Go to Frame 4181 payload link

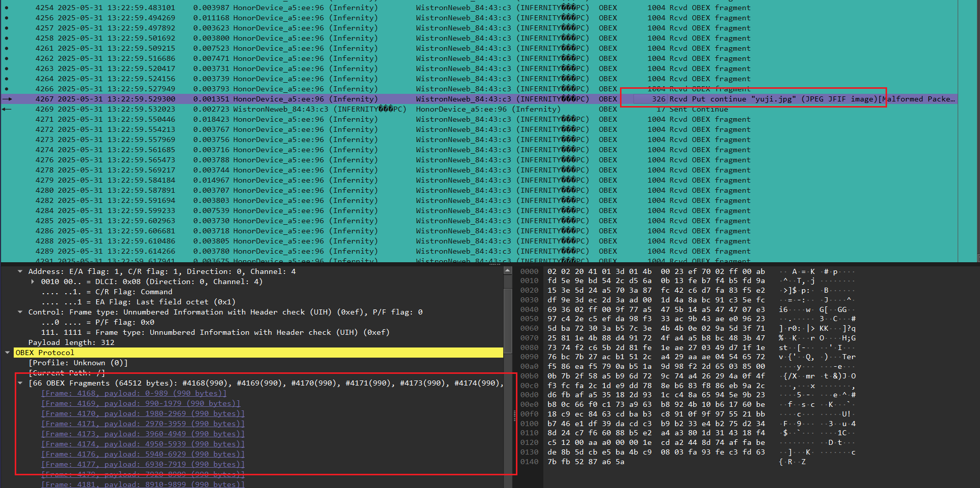143,484
